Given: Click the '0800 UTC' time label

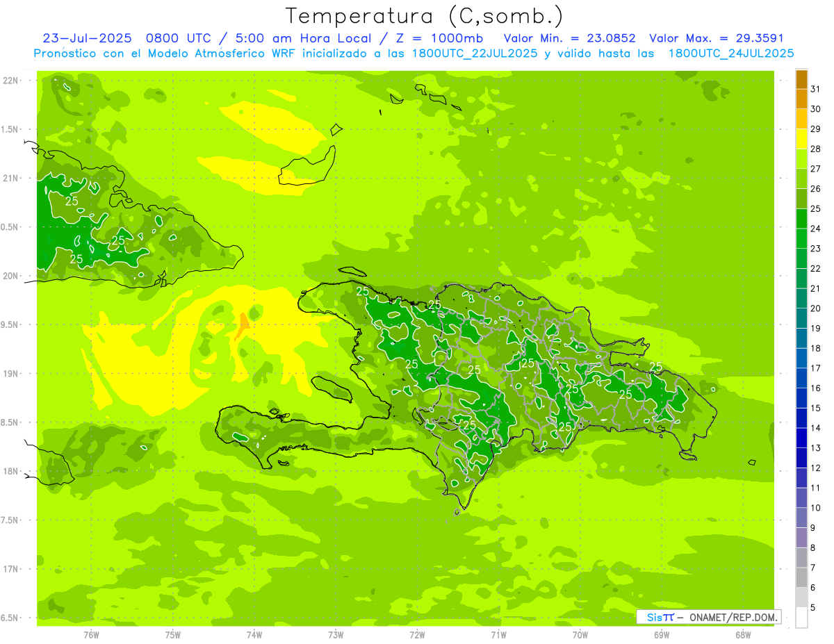Looking at the screenshot, I should click(177, 38).
